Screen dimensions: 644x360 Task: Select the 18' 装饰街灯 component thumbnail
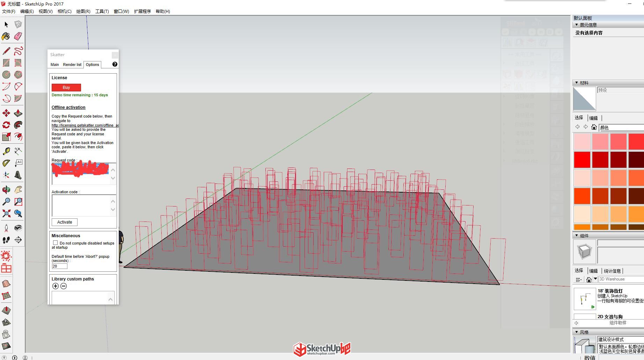pos(585,299)
